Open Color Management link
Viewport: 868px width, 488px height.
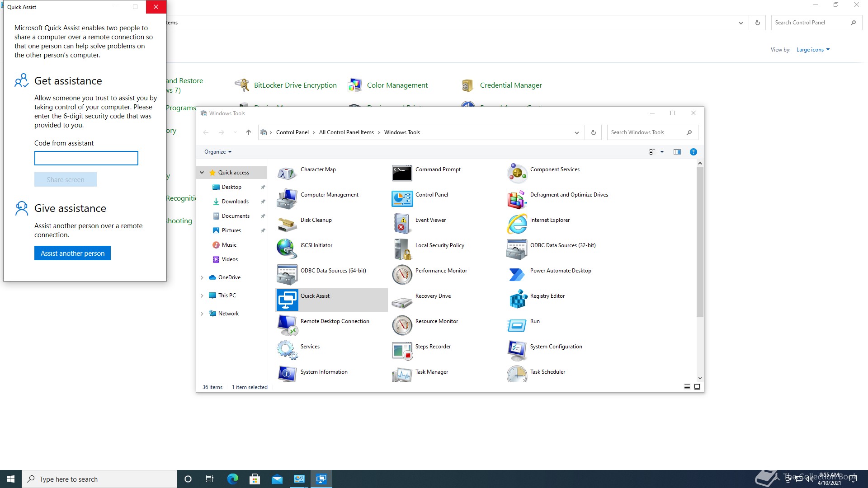[397, 85]
